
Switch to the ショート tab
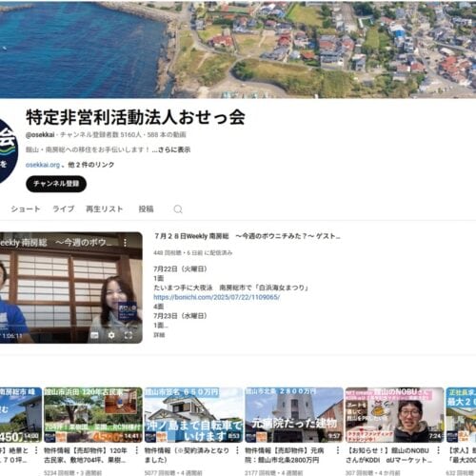coord(26,209)
